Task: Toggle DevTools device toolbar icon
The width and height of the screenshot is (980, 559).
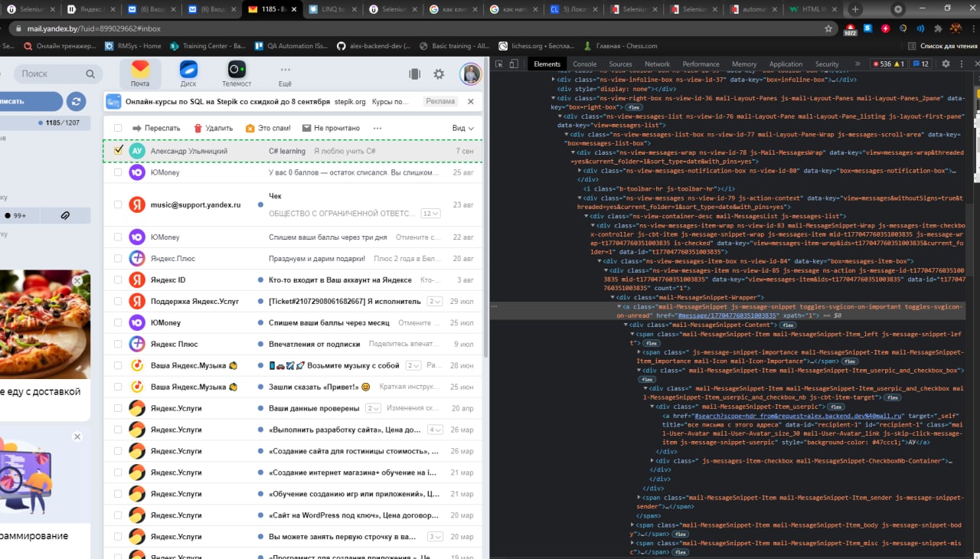Action: coord(514,64)
